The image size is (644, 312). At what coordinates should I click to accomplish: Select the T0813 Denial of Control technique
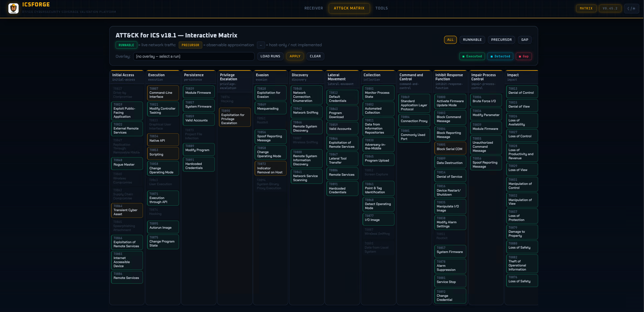(522, 91)
